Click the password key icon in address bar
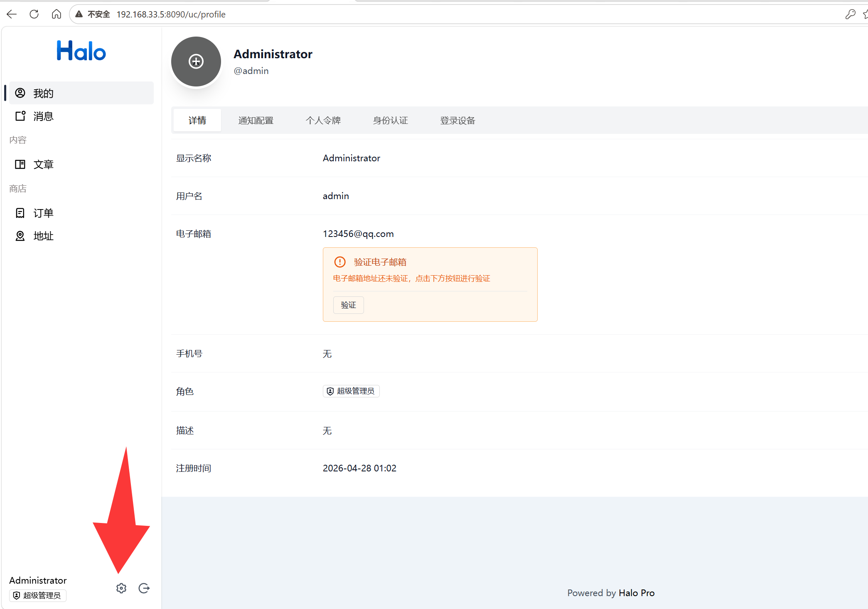 (x=850, y=14)
